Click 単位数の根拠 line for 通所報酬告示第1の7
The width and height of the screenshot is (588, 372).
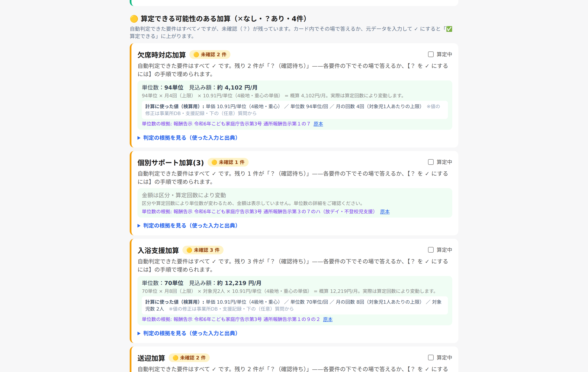click(x=226, y=124)
